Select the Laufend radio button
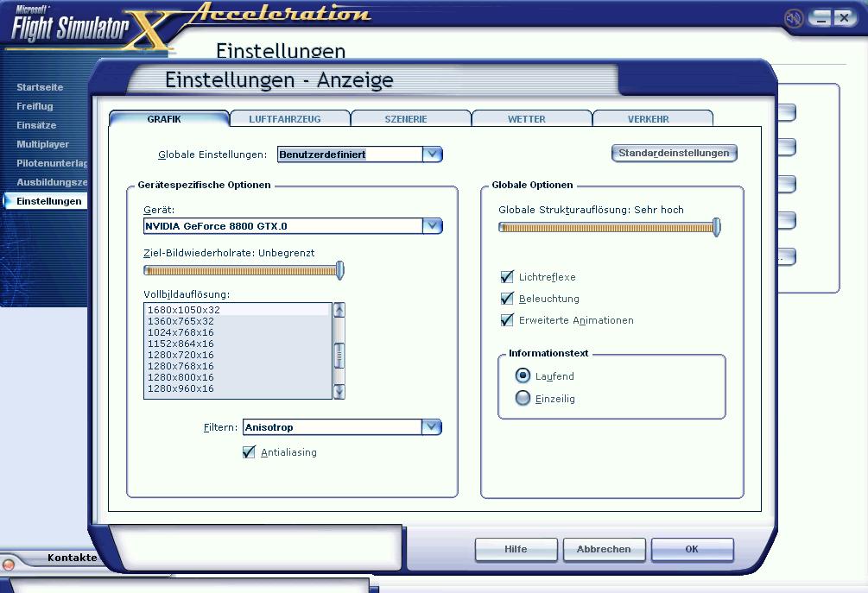The height and width of the screenshot is (593, 868). coord(523,375)
